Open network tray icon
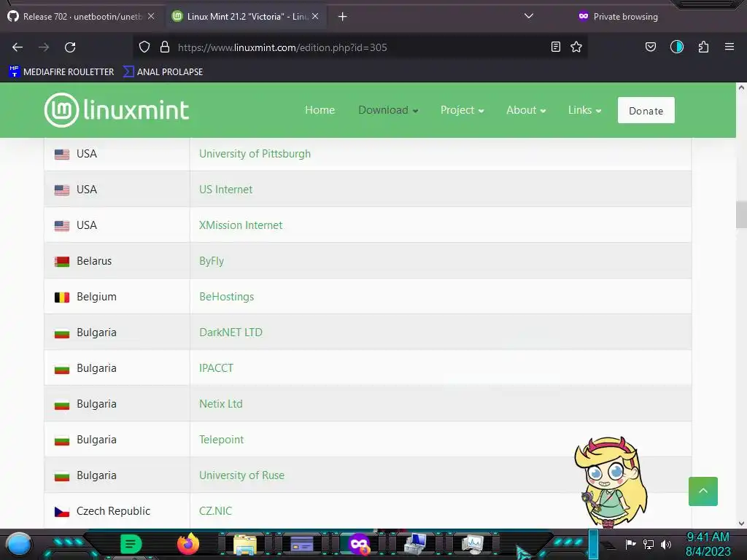The image size is (747, 560). point(649,544)
